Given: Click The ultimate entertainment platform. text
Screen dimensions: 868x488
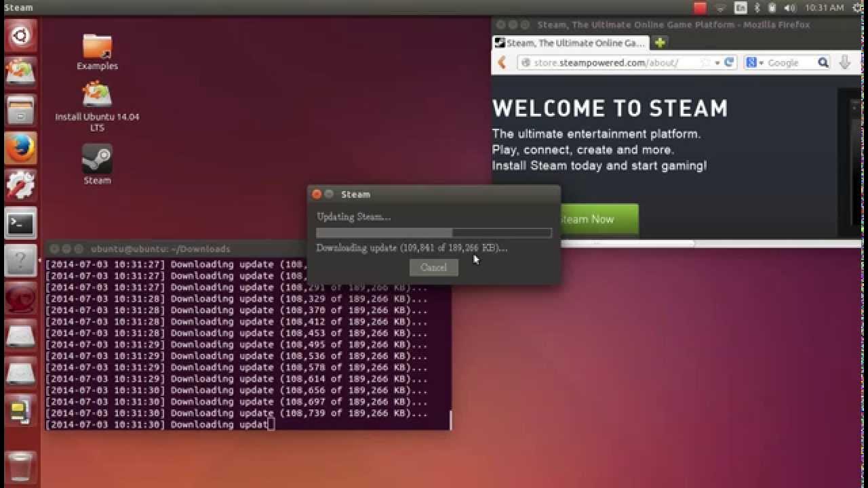Looking at the screenshot, I should (x=596, y=134).
